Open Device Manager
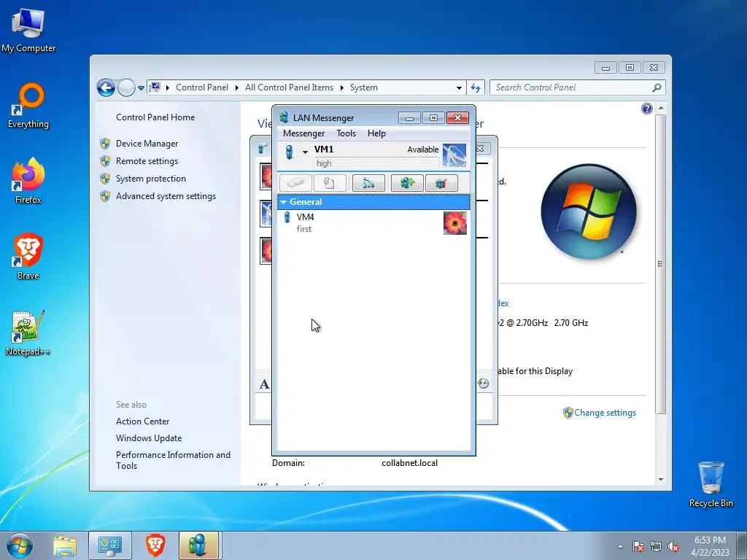Viewport: 747px width, 560px height. pyautogui.click(x=147, y=144)
